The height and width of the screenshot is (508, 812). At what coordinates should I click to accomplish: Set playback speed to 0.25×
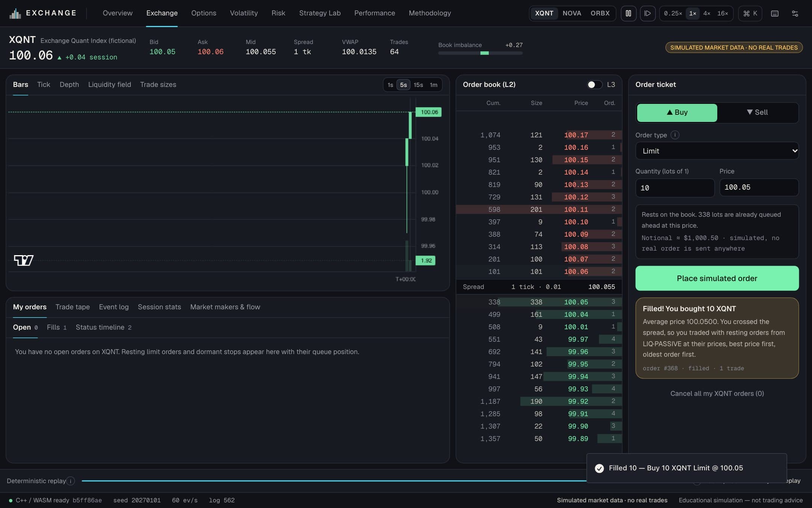pos(673,13)
